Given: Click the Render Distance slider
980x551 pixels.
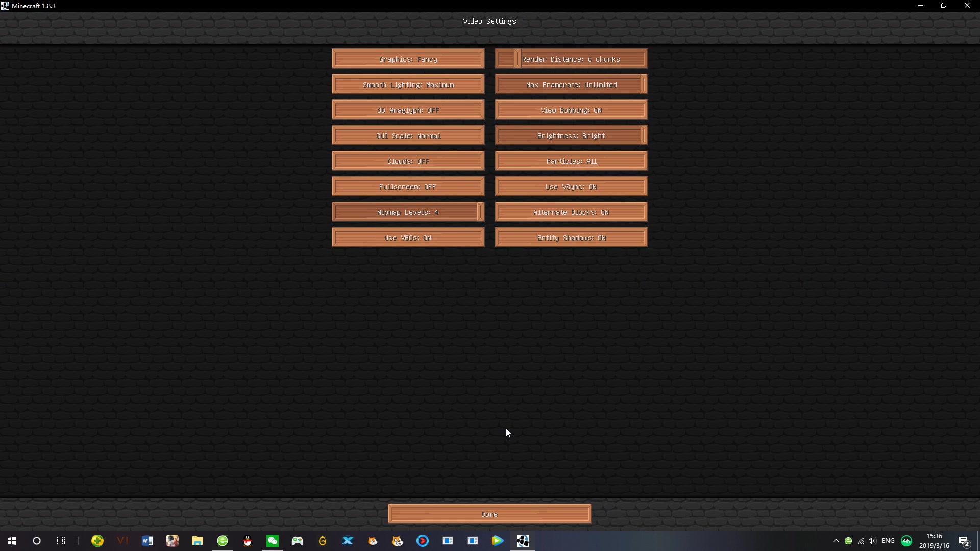Looking at the screenshot, I should [571, 59].
